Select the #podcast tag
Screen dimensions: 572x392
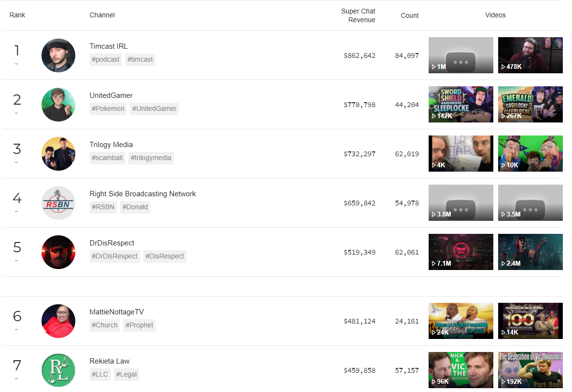coord(105,59)
